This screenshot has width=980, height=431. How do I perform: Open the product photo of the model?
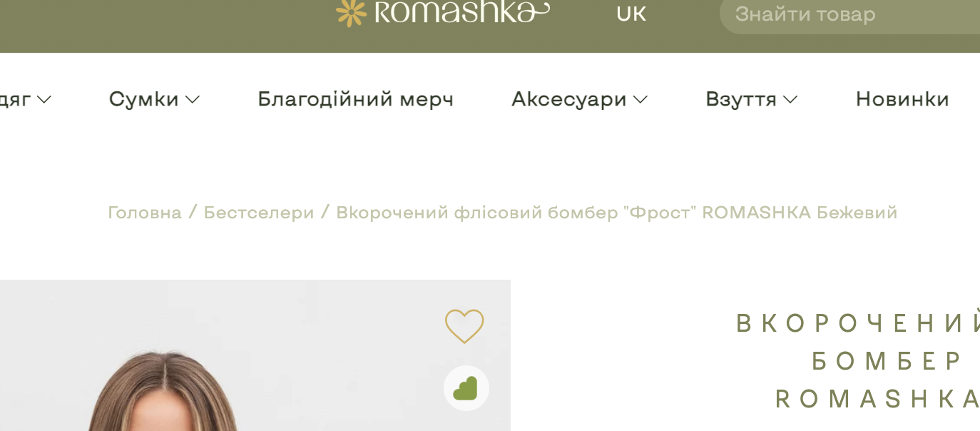coord(255,355)
